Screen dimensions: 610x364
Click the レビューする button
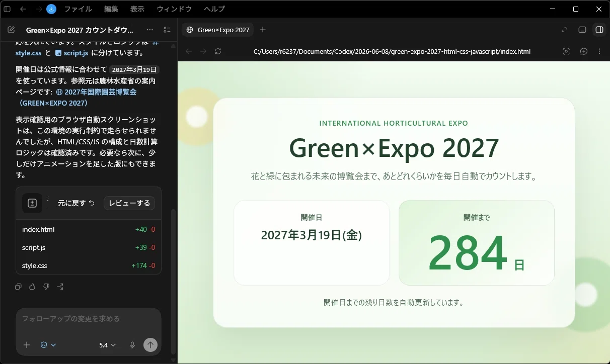[x=129, y=203]
